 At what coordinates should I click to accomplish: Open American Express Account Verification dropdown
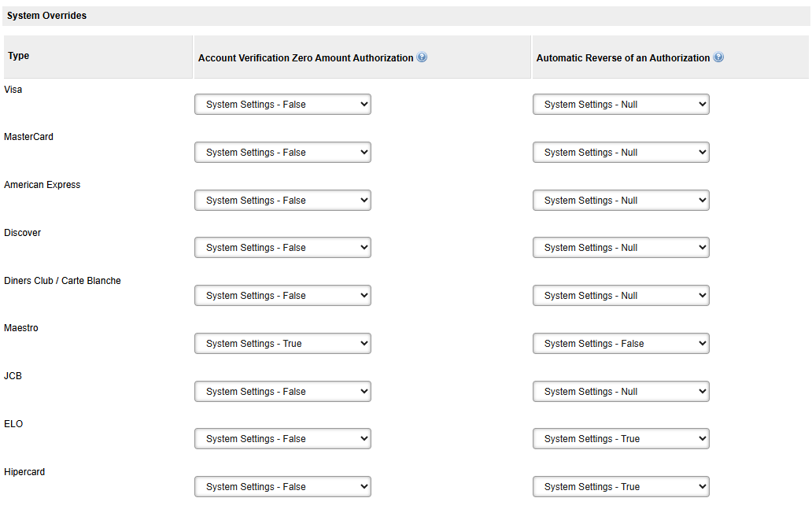282,201
